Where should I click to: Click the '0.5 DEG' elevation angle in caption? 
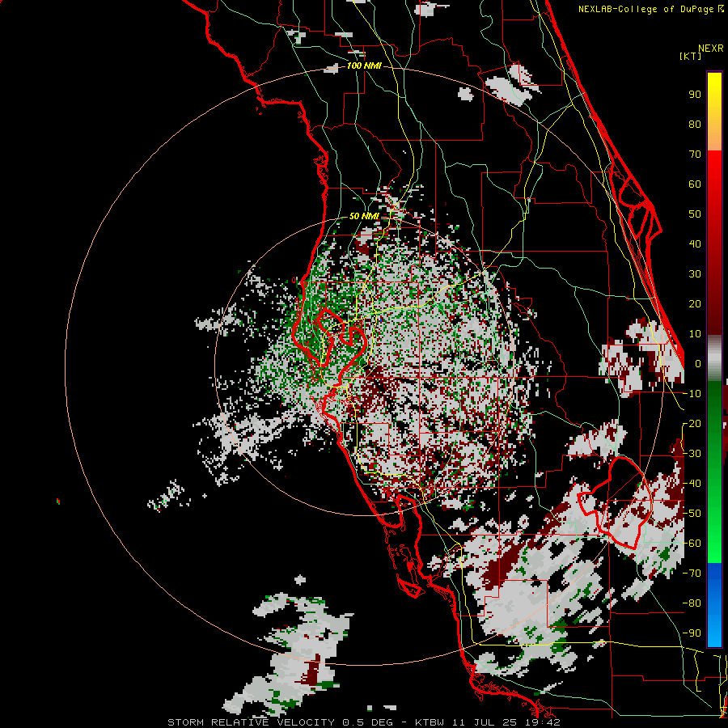pos(368,722)
